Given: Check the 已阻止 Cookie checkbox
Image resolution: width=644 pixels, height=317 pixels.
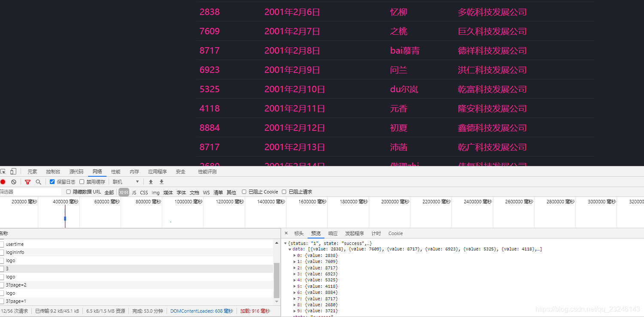Looking at the screenshot, I should 244,192.
